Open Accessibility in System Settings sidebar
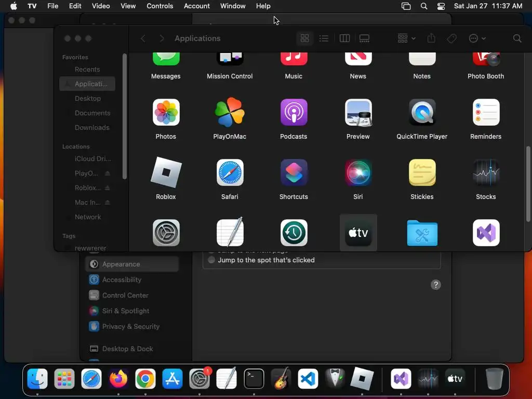Viewport: 532px width, 399px height. tap(132, 280)
